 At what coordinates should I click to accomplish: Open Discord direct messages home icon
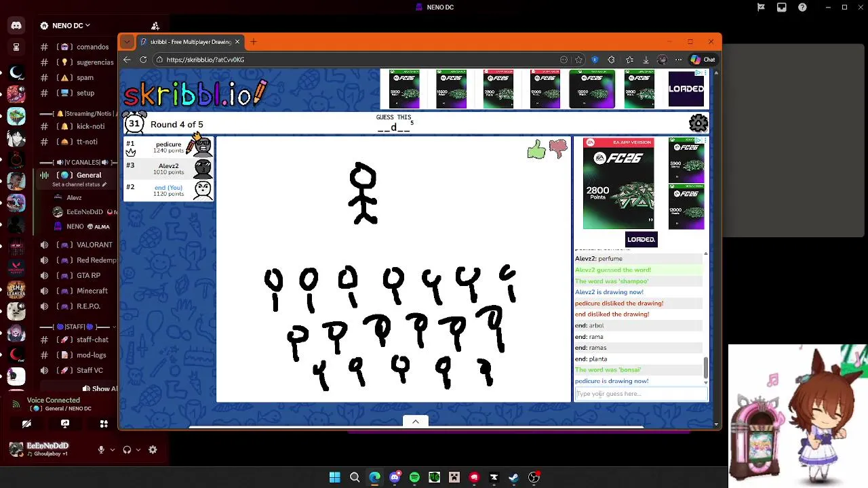click(x=16, y=25)
